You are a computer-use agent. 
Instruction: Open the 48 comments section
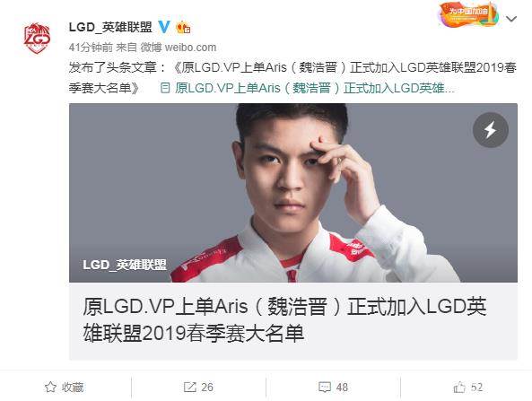[333, 387]
